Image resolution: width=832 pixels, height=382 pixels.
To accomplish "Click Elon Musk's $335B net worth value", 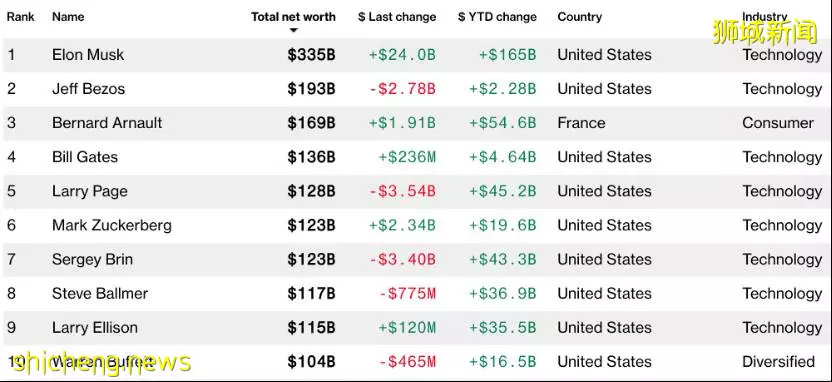I will pyautogui.click(x=311, y=55).
